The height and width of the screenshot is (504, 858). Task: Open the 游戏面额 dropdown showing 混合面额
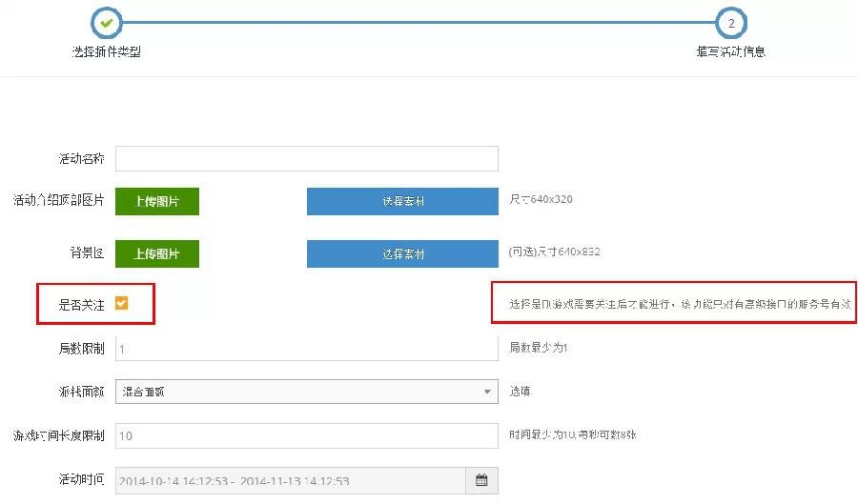(x=306, y=392)
